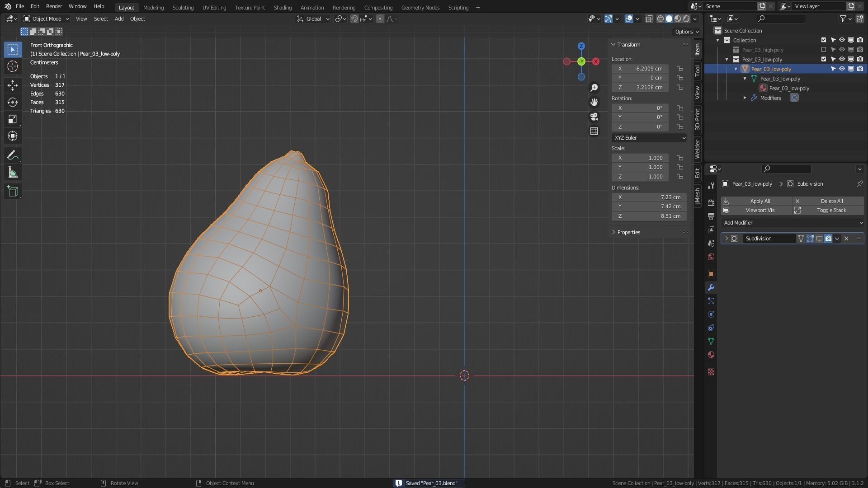
Task: Click the zoom viewport magnifier icon
Action: point(594,88)
